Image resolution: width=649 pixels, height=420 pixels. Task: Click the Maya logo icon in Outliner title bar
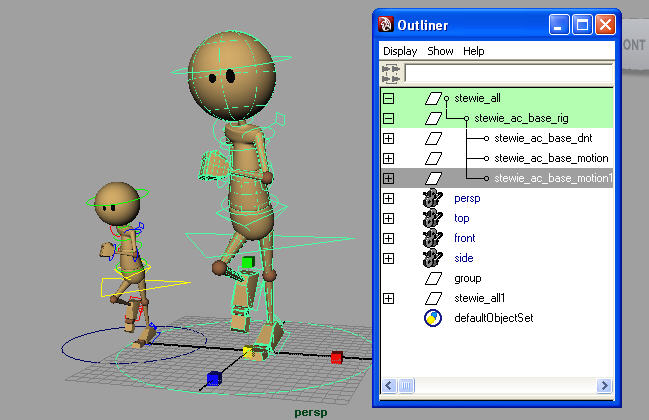[x=385, y=24]
